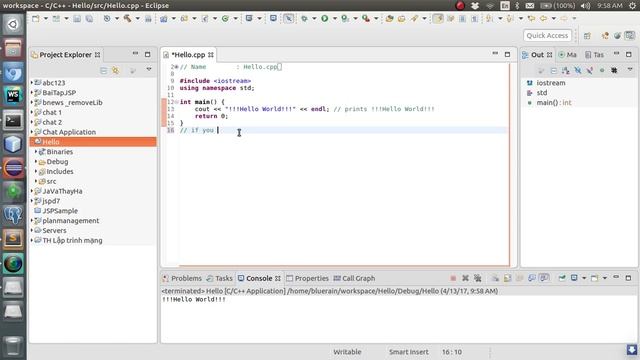The image size is (640, 360).
Task: Click the Includes folder under Hello
Action: point(60,171)
